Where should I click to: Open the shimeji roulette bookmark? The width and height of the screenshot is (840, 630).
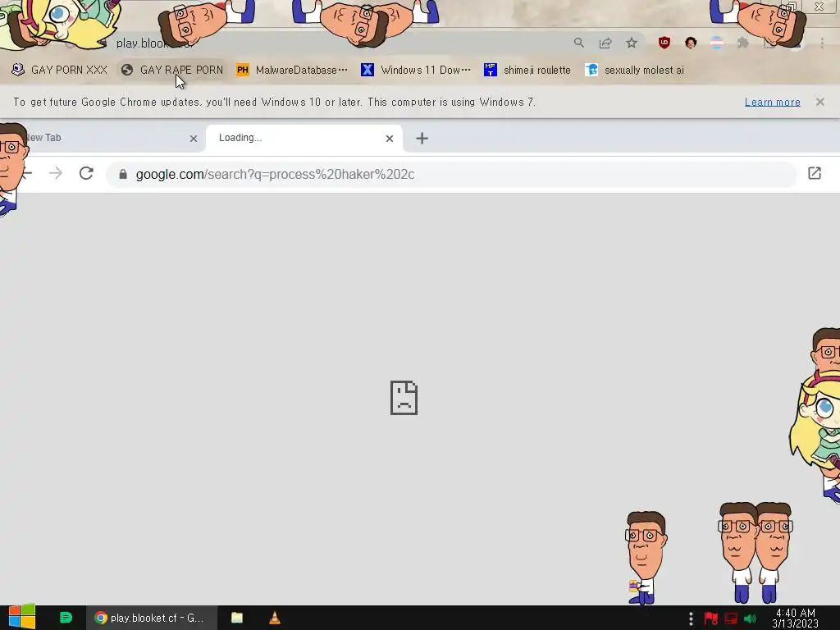point(527,70)
